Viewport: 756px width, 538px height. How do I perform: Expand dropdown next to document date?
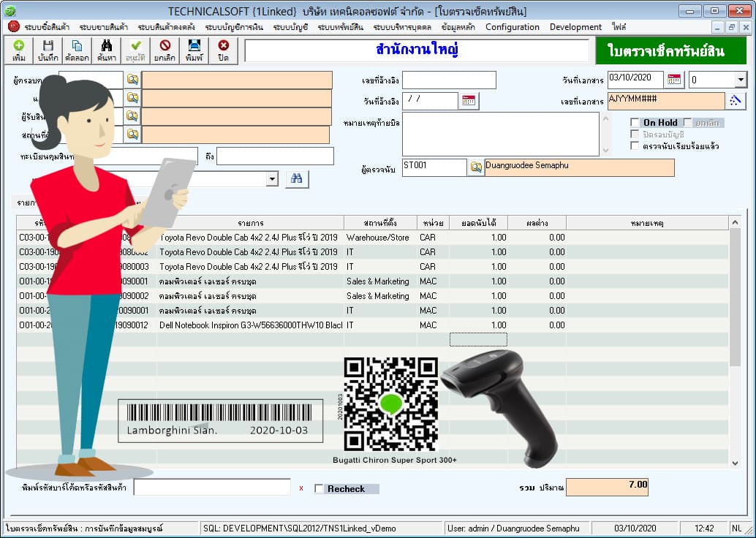click(741, 80)
